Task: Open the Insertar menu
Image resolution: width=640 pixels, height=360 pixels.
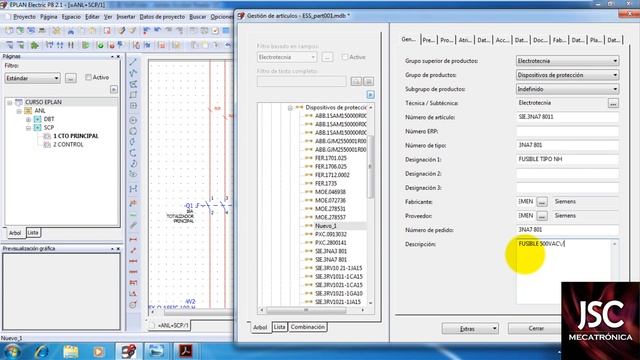Action: 126,17
